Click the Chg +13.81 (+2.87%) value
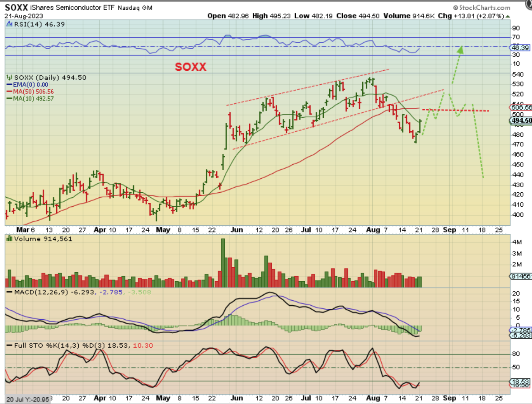This screenshot has height=404, width=532. (x=471, y=16)
